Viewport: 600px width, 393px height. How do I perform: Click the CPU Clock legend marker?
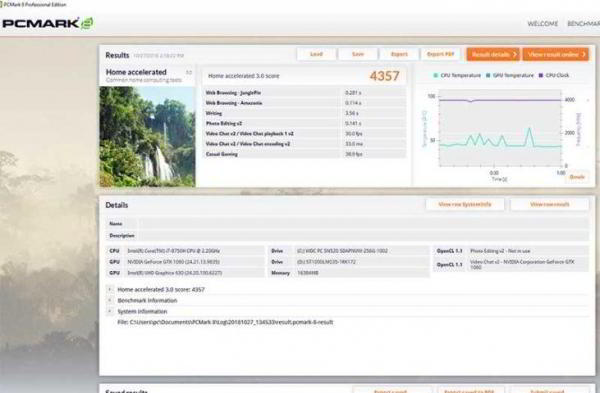541,75
